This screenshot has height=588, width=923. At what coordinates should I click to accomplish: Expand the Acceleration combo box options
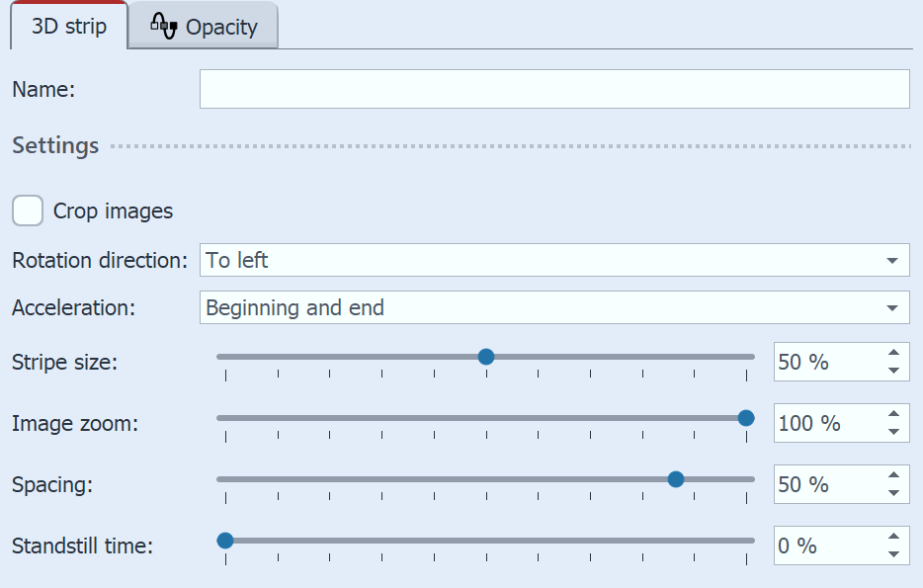point(895,307)
